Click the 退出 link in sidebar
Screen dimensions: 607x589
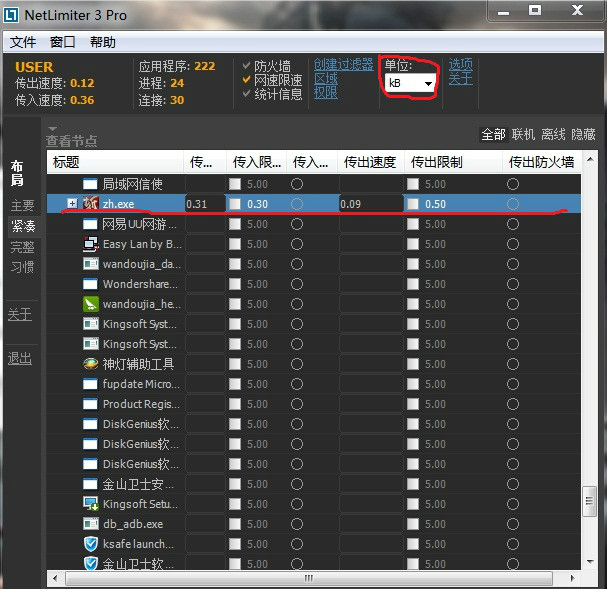20,359
